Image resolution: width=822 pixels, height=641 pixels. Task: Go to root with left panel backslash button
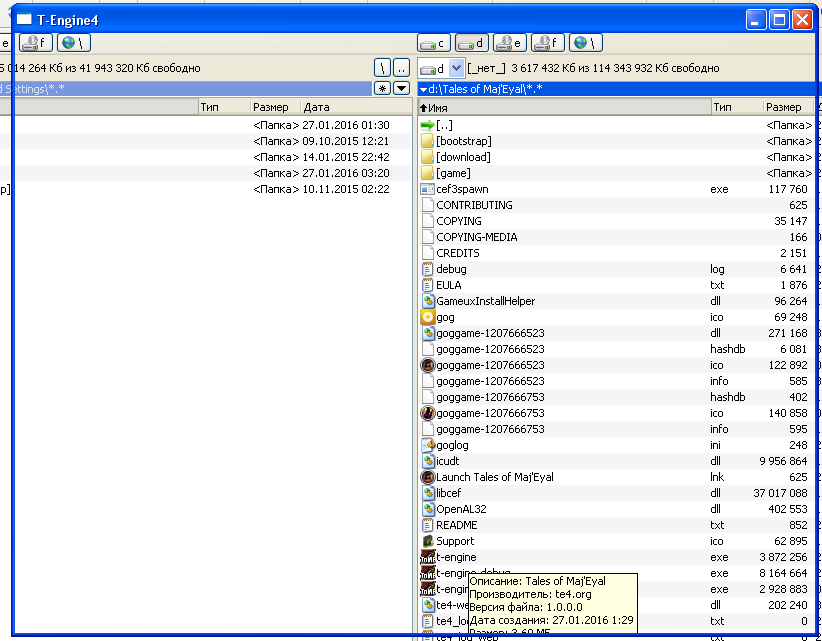pos(382,68)
